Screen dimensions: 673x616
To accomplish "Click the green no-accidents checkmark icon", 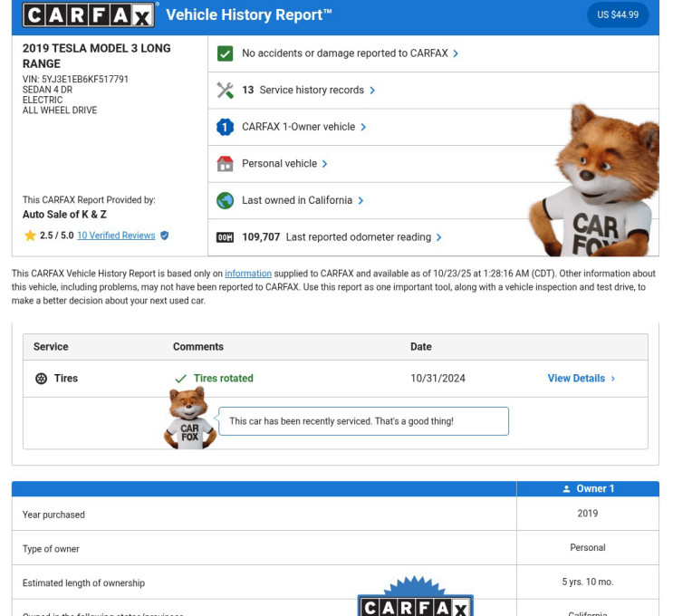I will click(x=225, y=53).
